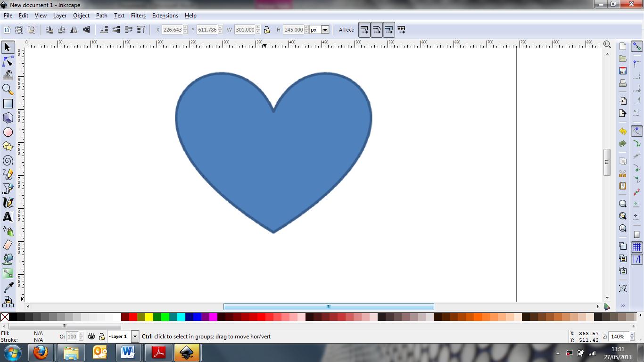Open the Layer menu
Image resolution: width=644 pixels, height=362 pixels.
point(60,16)
